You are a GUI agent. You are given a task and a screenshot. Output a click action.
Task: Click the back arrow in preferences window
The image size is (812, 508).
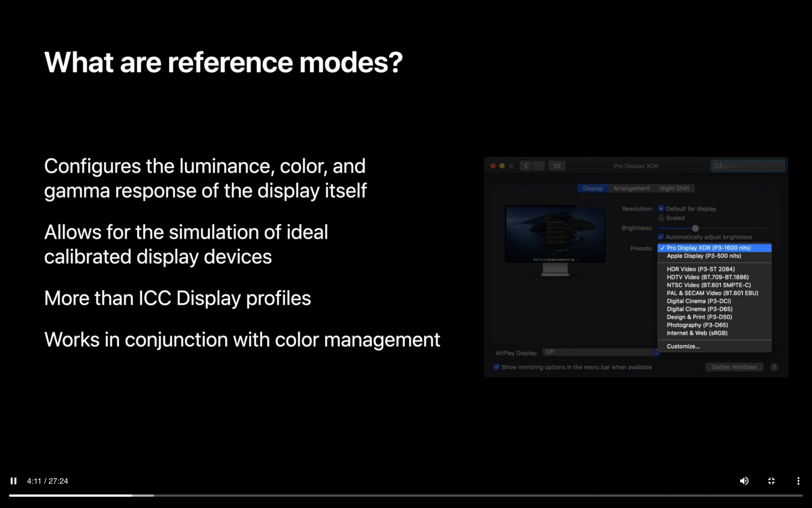coord(526,166)
